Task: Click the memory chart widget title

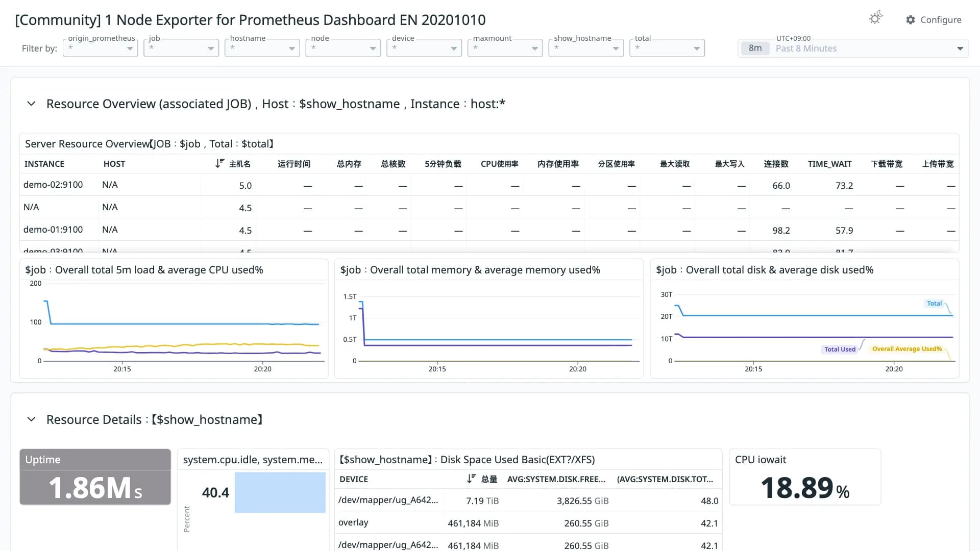Action: 470,270
